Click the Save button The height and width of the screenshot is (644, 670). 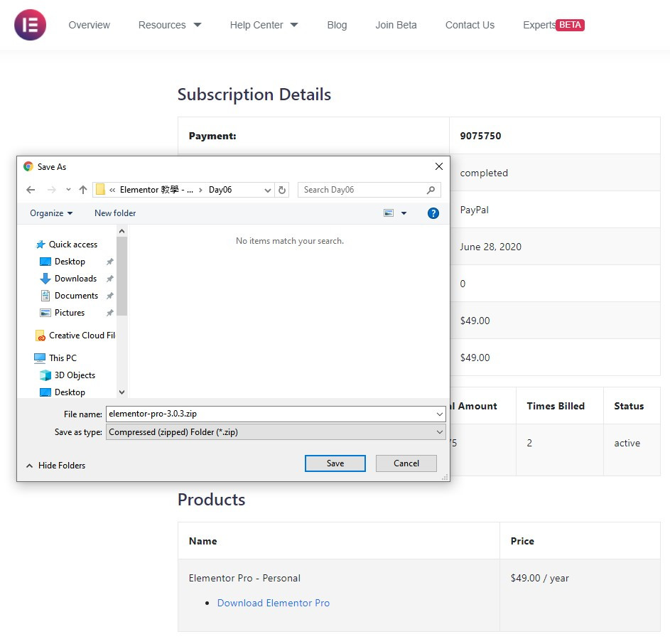click(335, 463)
